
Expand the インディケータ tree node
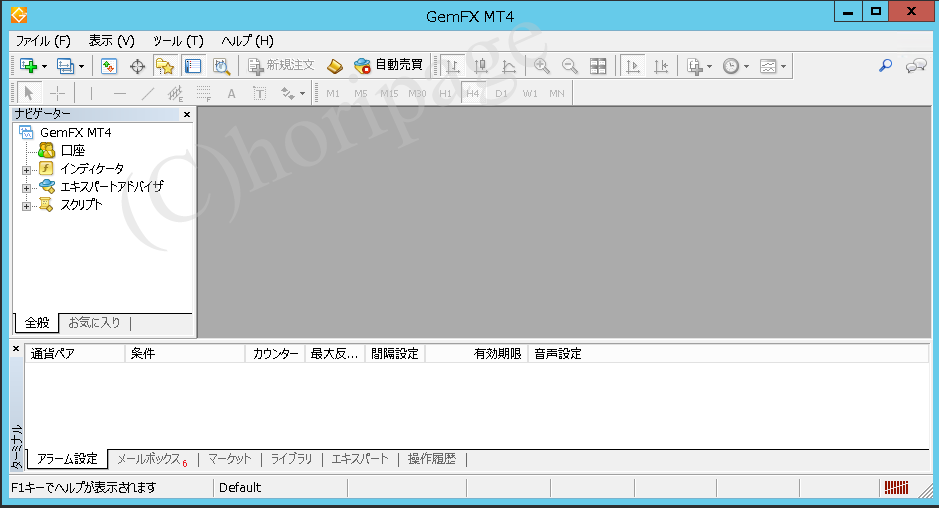click(x=26, y=170)
